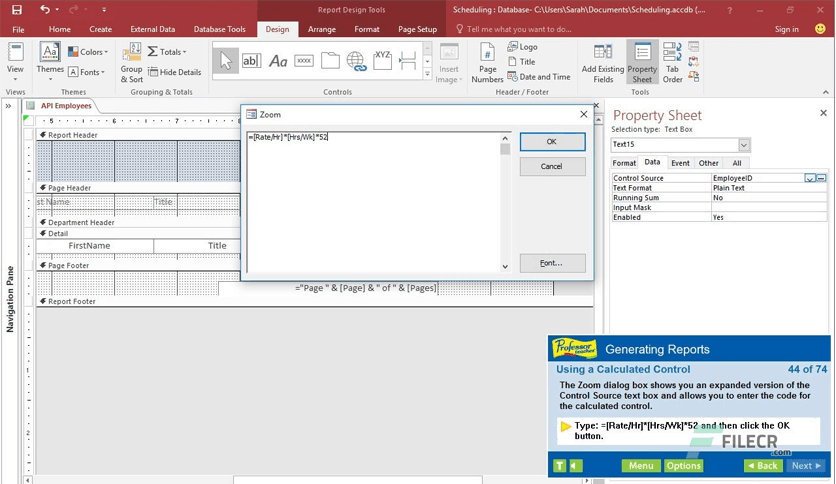Click Add Existing Fields button
The width and height of the screenshot is (836, 484).
click(603, 63)
